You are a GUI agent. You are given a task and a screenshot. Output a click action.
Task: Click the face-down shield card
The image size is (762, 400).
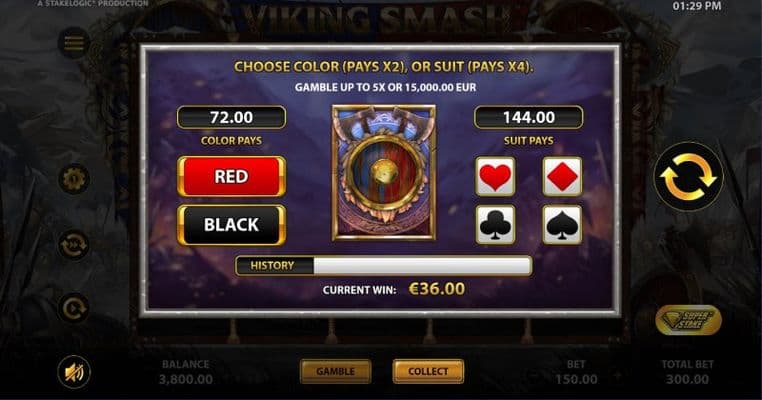pyautogui.click(x=384, y=173)
